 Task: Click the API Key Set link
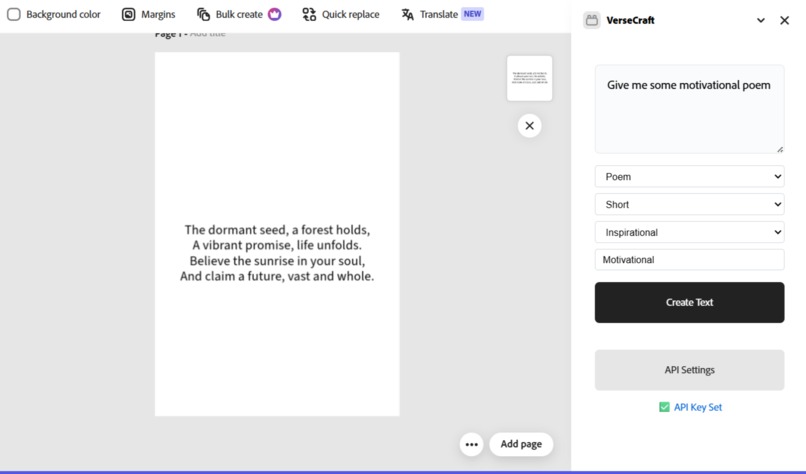click(x=698, y=407)
